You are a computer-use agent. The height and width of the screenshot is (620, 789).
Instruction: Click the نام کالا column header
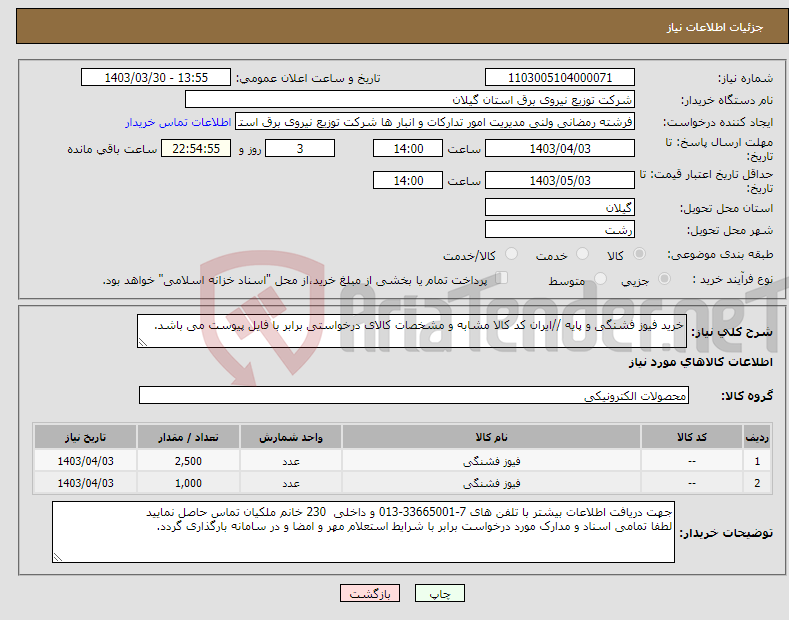tap(491, 437)
